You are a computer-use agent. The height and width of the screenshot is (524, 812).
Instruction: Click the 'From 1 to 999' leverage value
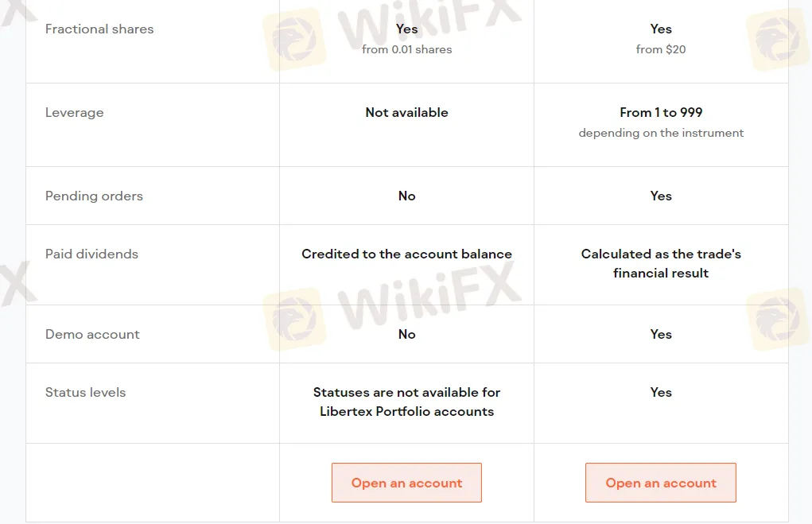point(661,112)
